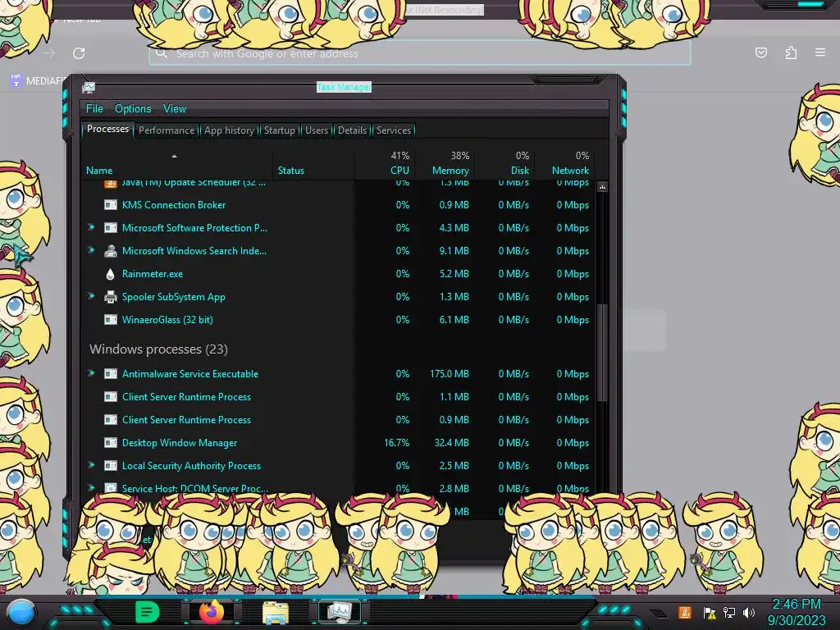Expand Microsoft Windows Search Indexer process
Image resolution: width=840 pixels, height=630 pixels.
91,250
